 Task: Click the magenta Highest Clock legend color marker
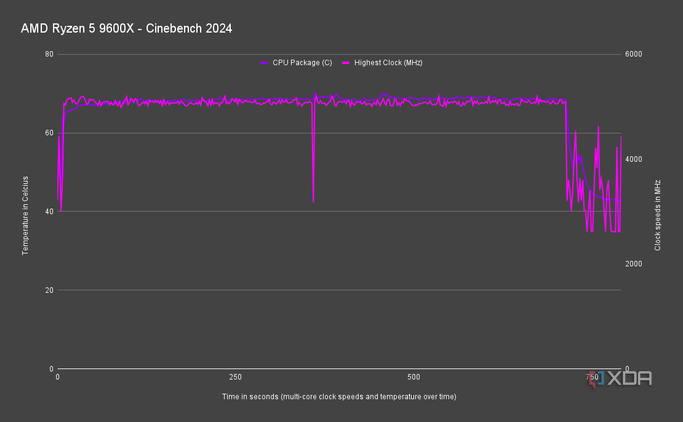pos(346,63)
